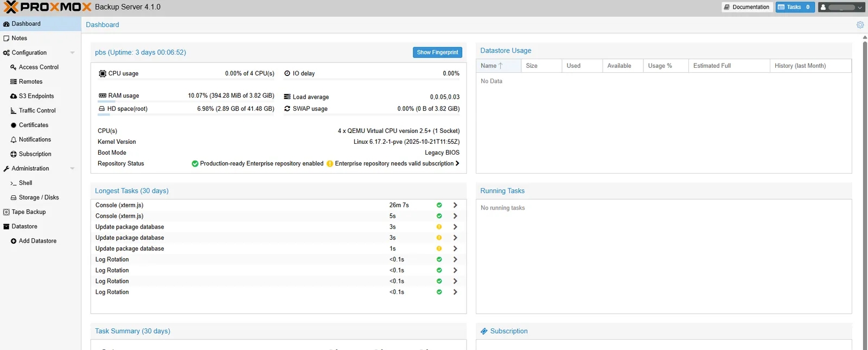Click green check beside Enterprise repository enabled
Image resolution: width=868 pixels, height=350 pixels.
tap(195, 164)
